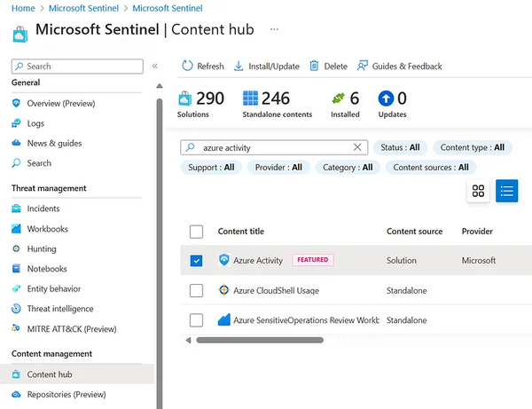The height and width of the screenshot is (409, 532).
Task: Focus the sidebar Search input box
Action: pos(77,67)
